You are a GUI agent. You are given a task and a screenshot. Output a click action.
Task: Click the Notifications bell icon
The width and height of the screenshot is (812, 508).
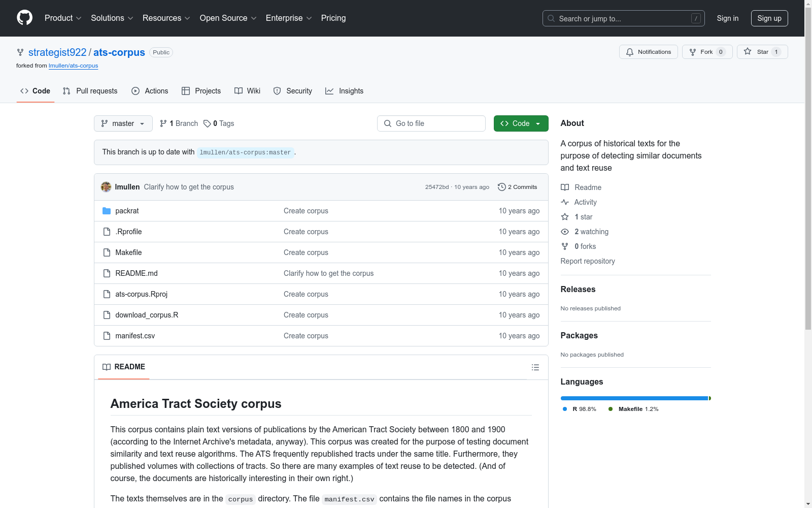(x=630, y=52)
